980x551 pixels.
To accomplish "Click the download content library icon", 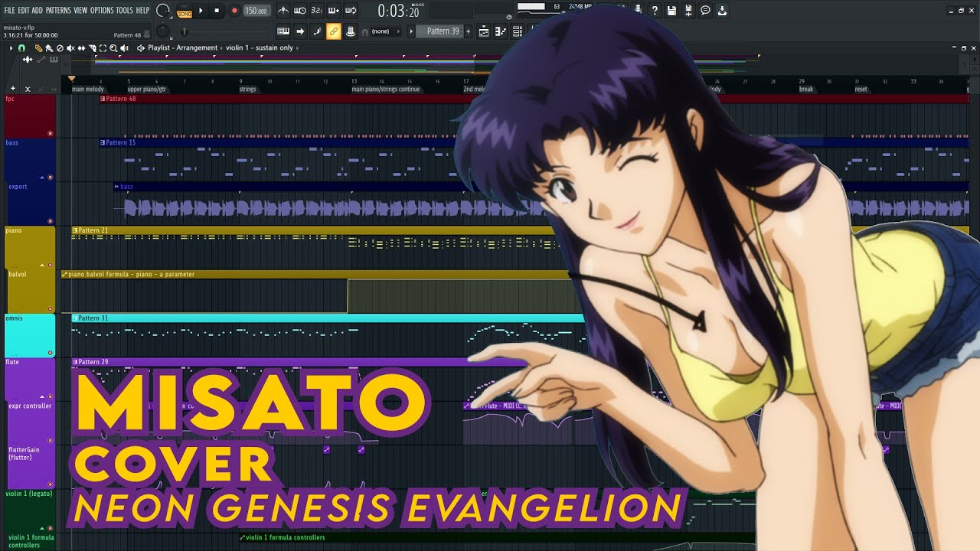I will 722,11.
